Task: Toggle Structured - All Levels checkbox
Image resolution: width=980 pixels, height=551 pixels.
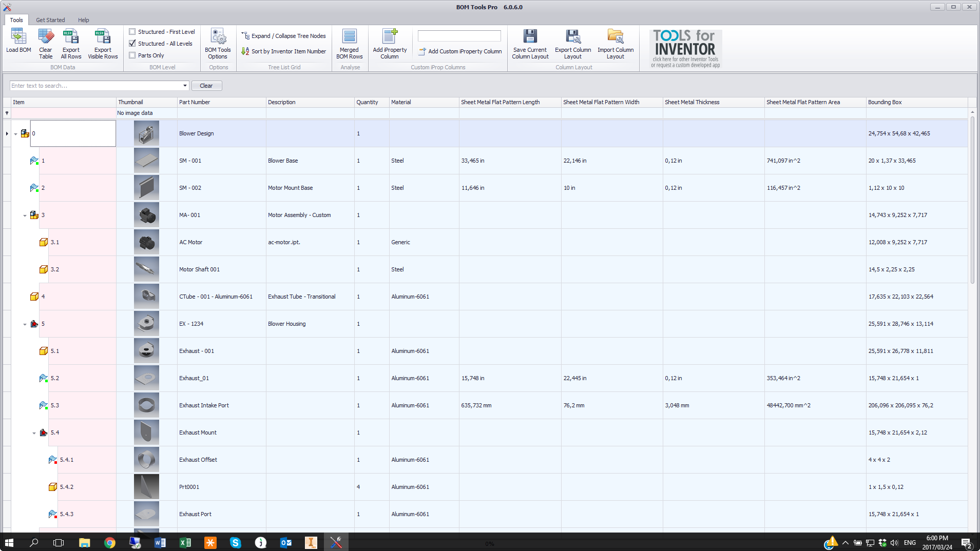Action: (132, 44)
